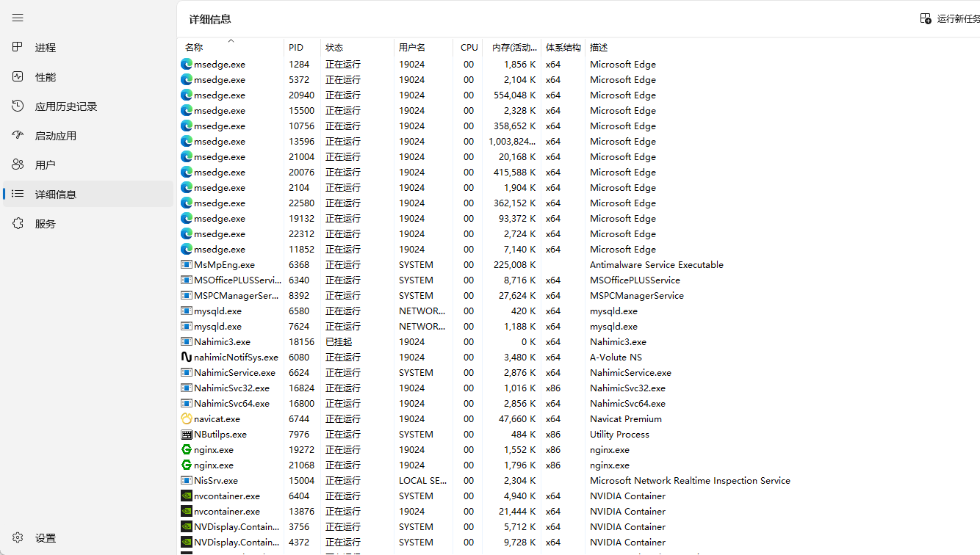Select the NahimicSvc32.exe process name
The height and width of the screenshot is (555, 980).
pos(231,388)
